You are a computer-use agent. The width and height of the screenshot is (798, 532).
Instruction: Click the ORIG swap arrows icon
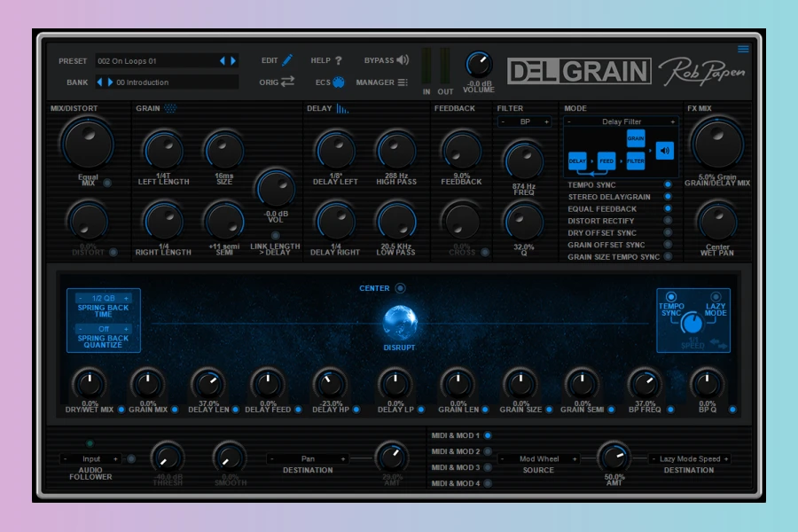[287, 82]
